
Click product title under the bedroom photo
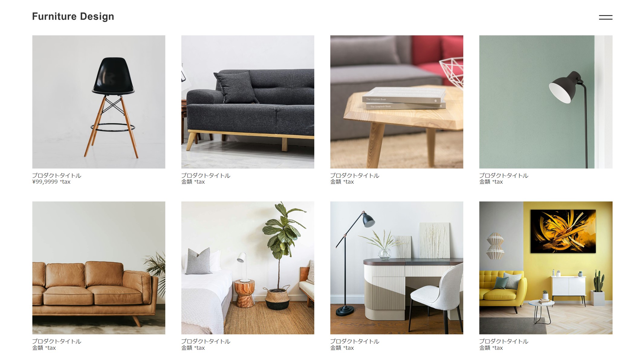pos(206,341)
